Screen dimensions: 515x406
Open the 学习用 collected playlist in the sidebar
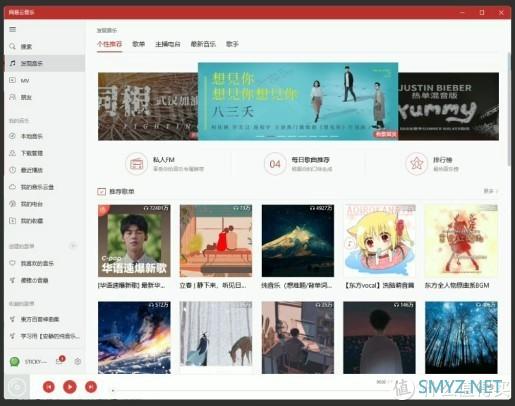44,336
